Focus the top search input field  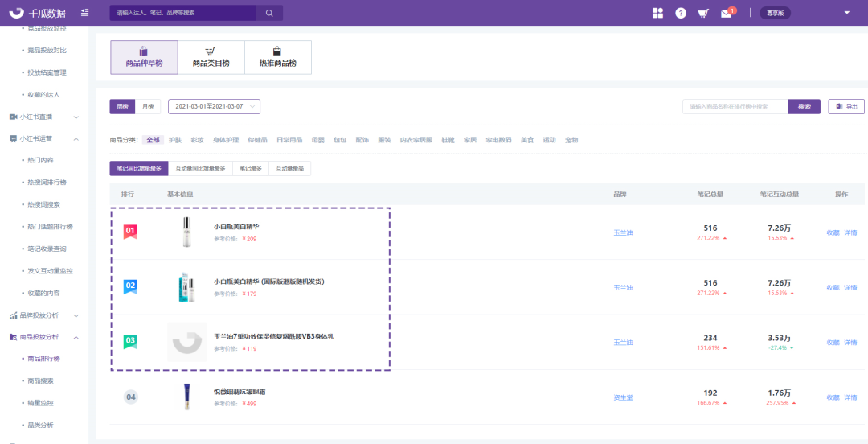click(x=182, y=13)
